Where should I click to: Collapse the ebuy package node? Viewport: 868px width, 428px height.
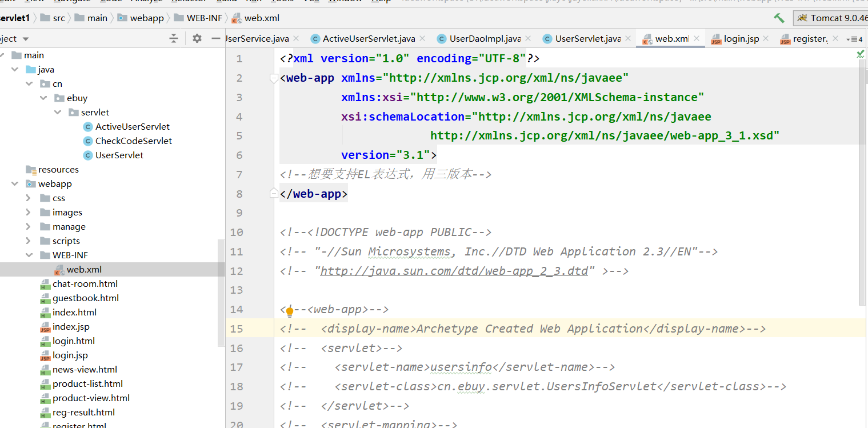[x=43, y=98]
